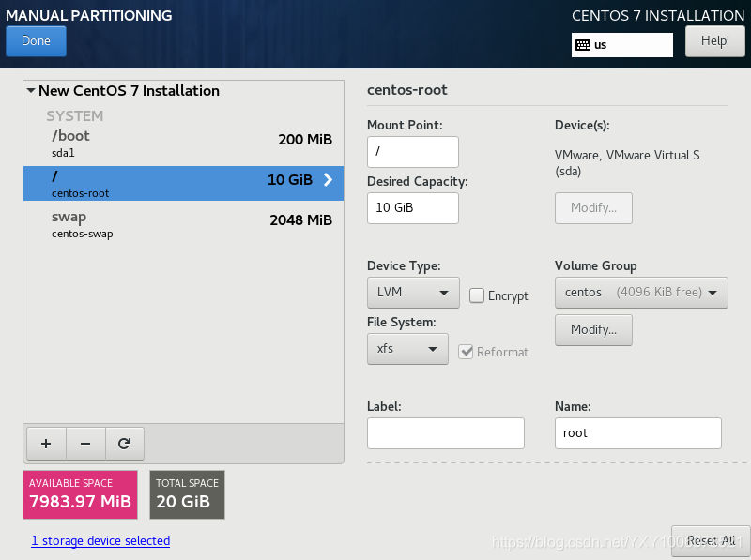Viewport: 751px width, 560px height.
Task: Click the arrow chevron on root partition row
Action: [x=328, y=179]
